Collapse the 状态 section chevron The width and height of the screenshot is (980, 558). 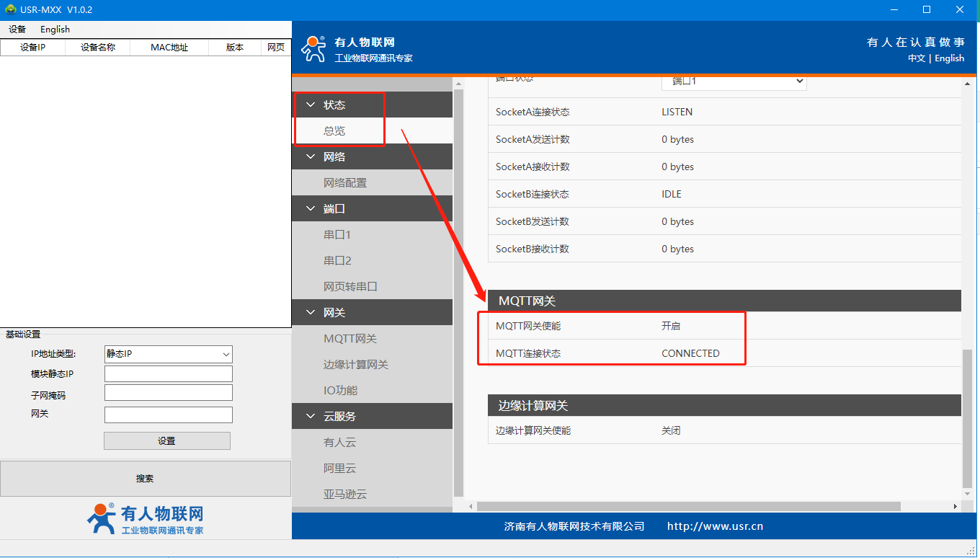coord(311,105)
